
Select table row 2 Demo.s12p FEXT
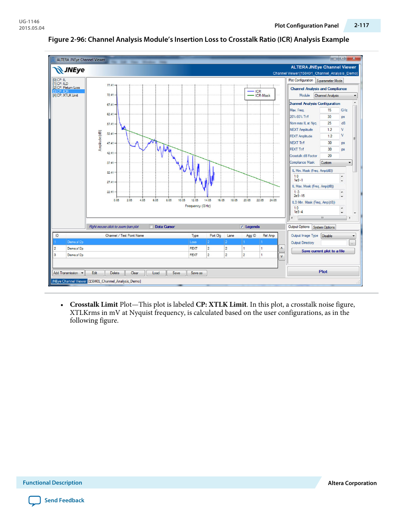165,249
